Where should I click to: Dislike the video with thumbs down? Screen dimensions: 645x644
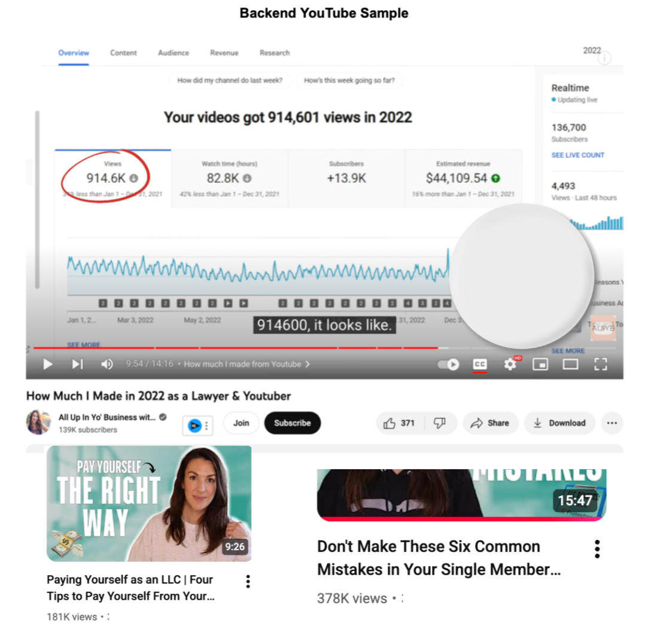tap(440, 423)
